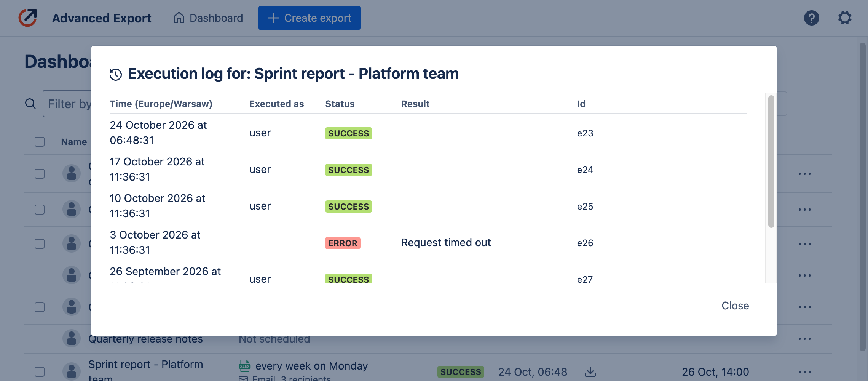Click the 'Time (Europe/Warsaw)' column header

coord(161,104)
